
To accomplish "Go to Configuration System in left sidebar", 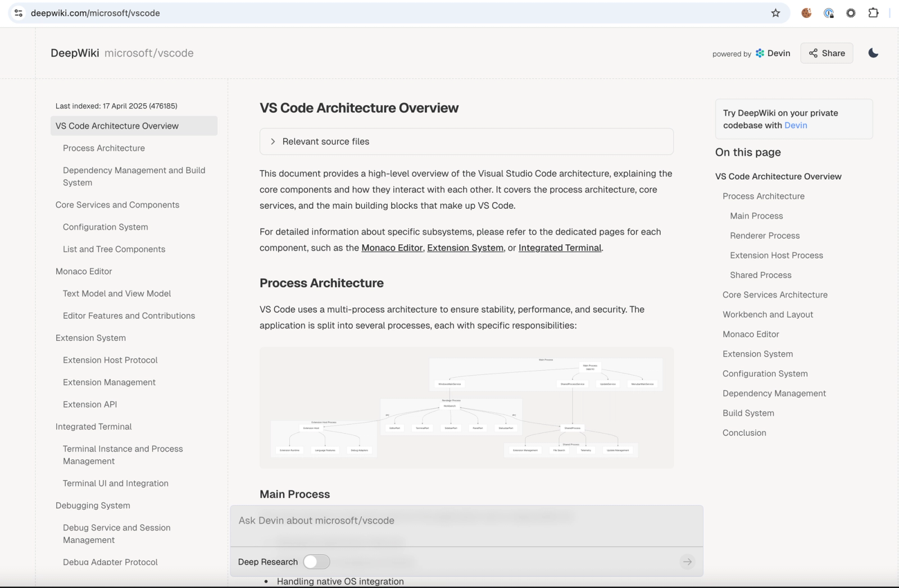I will pos(106,227).
